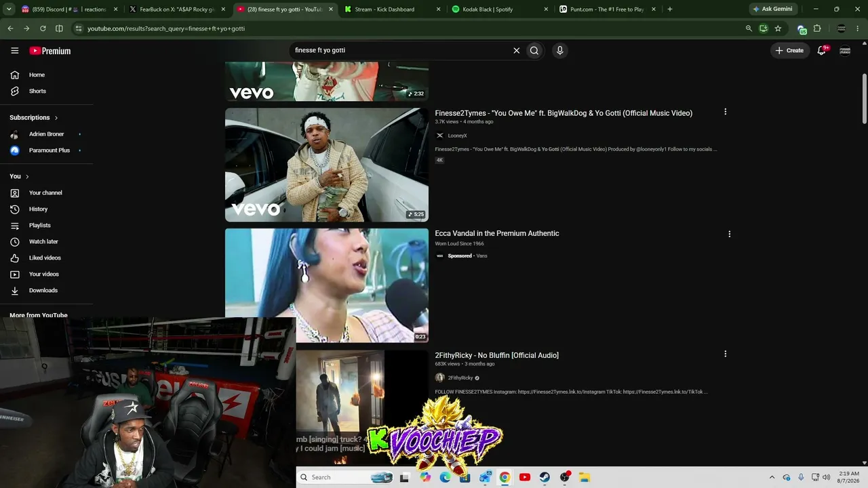Click the Create button

(789, 50)
